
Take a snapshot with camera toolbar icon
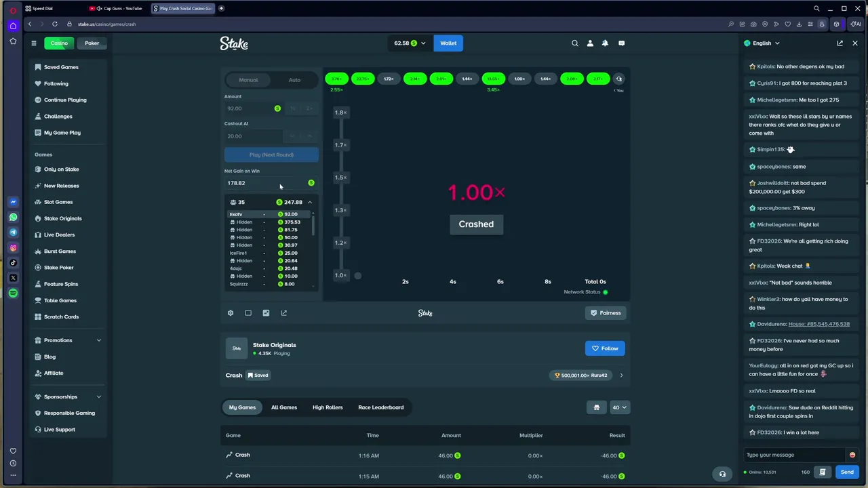point(753,24)
